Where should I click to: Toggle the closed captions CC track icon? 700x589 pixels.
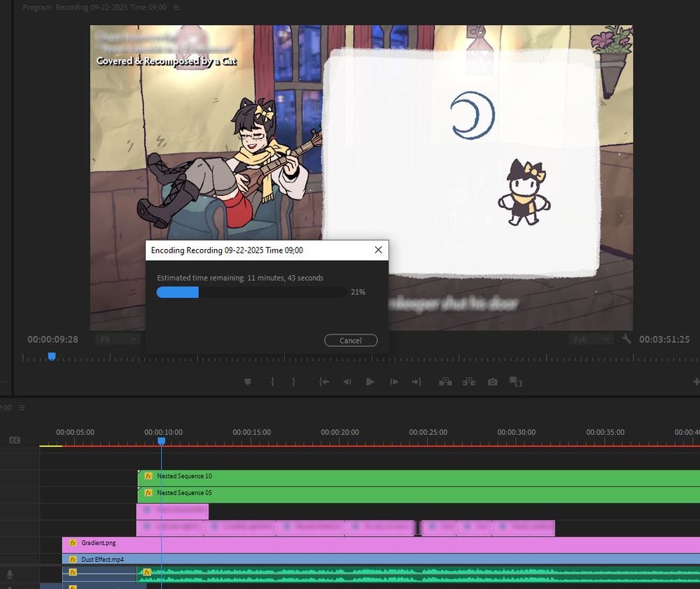[15, 441]
